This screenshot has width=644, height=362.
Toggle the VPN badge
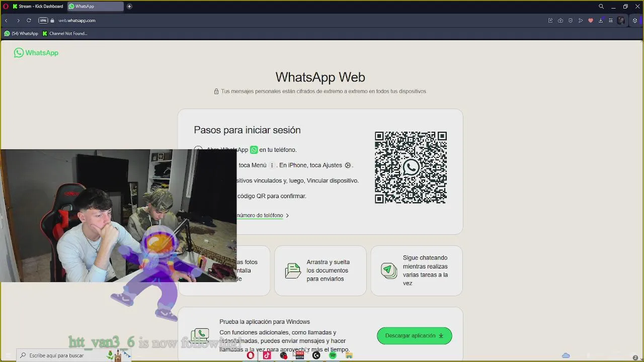(43, 21)
